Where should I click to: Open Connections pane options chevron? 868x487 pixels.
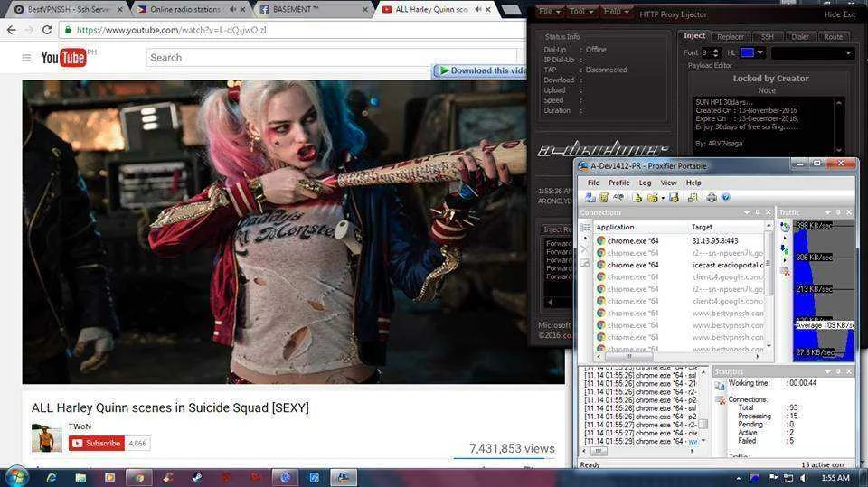point(747,212)
